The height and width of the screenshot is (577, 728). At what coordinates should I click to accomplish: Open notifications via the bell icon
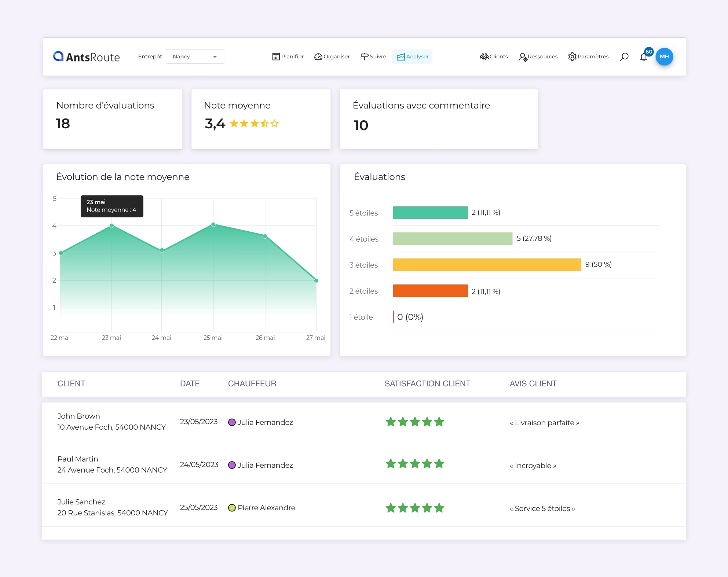coord(644,57)
